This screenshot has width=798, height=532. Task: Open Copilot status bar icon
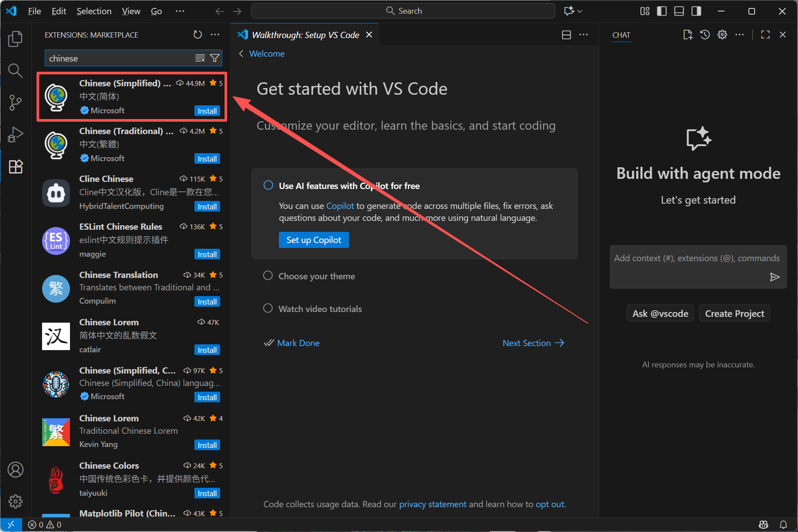[763, 524]
